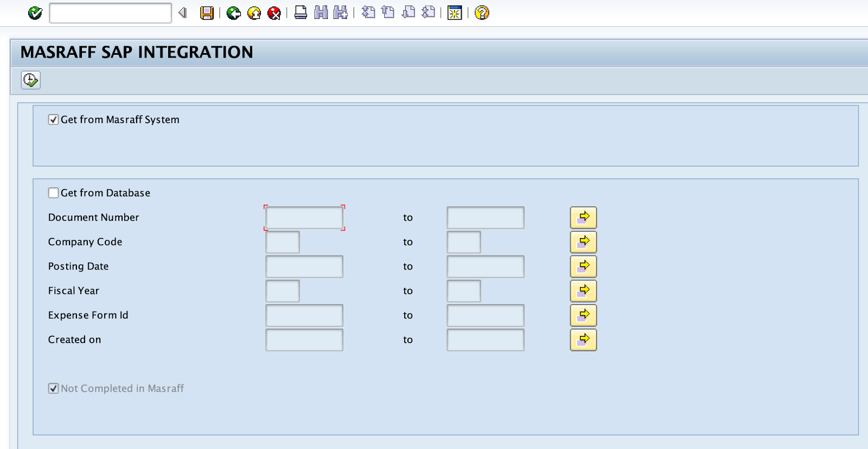Screen dimensions: 868x449
Task: Go to Last Page icon
Action: tap(429, 12)
